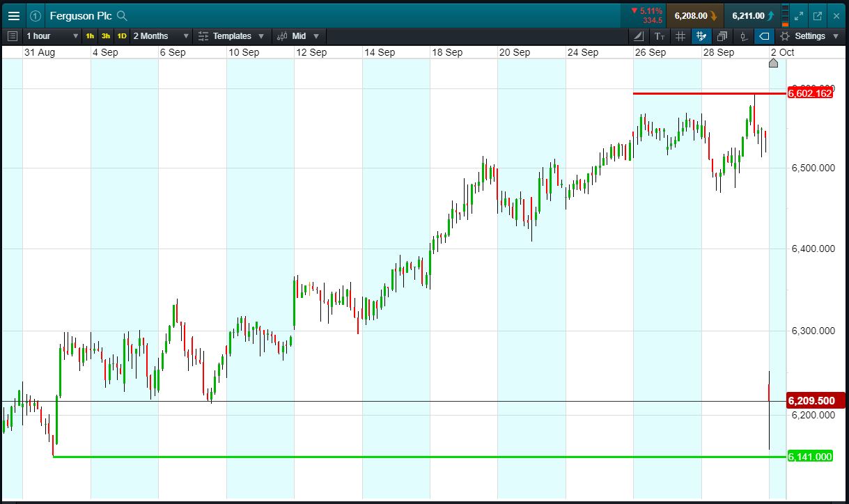Open the Templates dropdown
849x504 pixels.
(x=231, y=36)
